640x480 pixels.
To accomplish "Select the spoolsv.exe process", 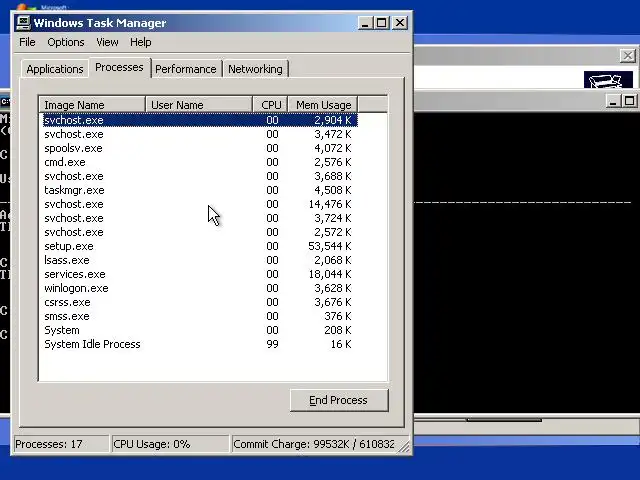I will [x=200, y=148].
